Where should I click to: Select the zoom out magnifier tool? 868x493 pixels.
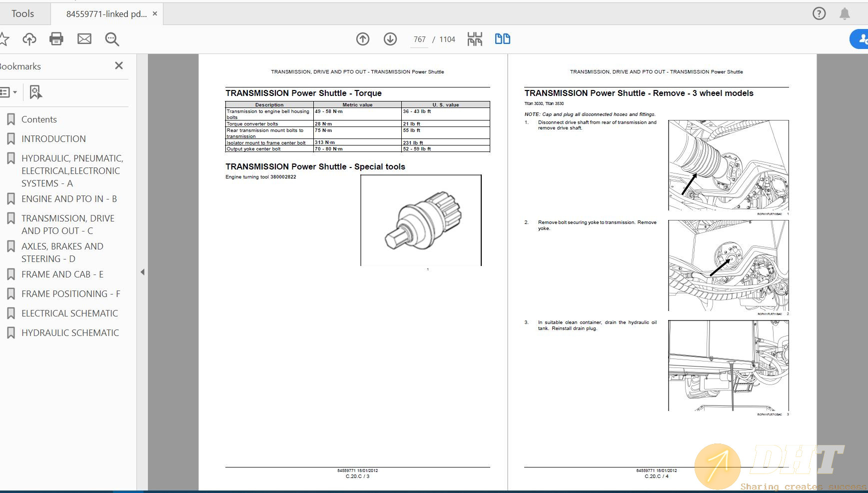point(111,38)
